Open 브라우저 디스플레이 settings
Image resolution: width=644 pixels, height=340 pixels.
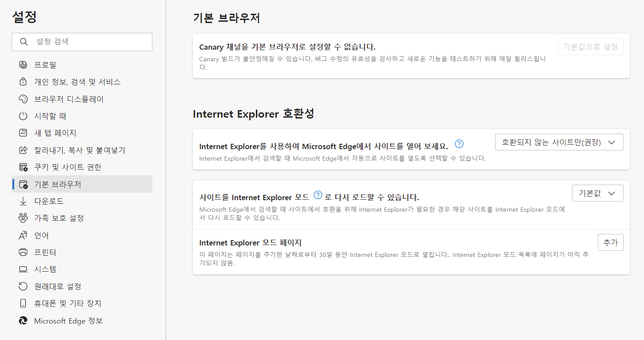pos(82,99)
